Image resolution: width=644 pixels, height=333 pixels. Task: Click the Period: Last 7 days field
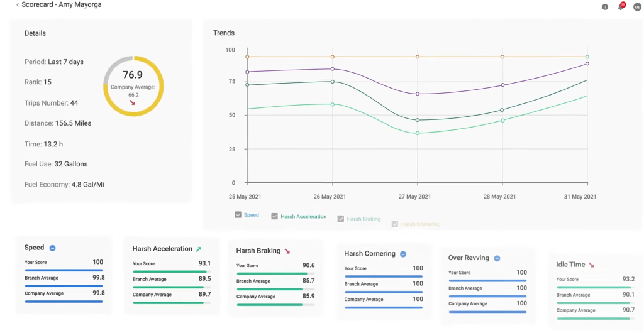[x=54, y=62]
